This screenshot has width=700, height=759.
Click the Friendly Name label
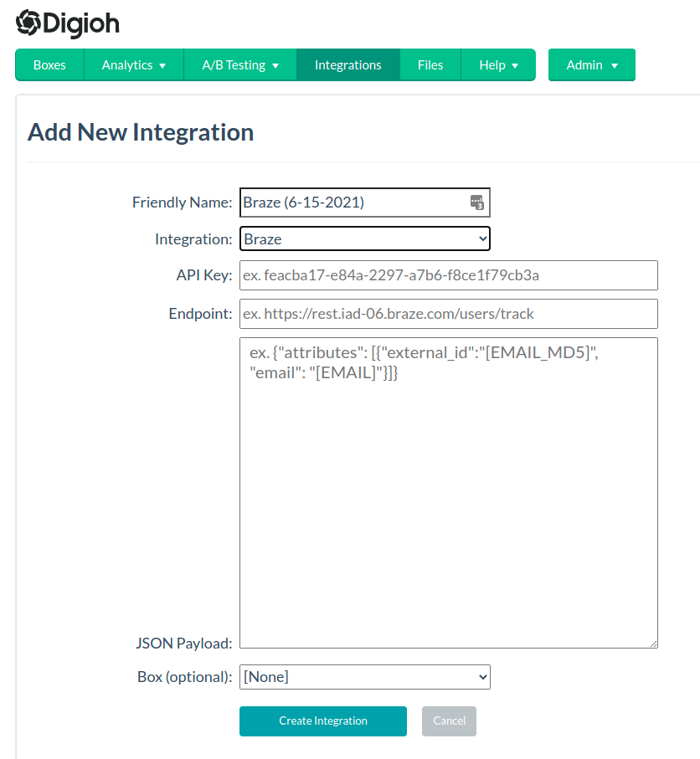(183, 203)
